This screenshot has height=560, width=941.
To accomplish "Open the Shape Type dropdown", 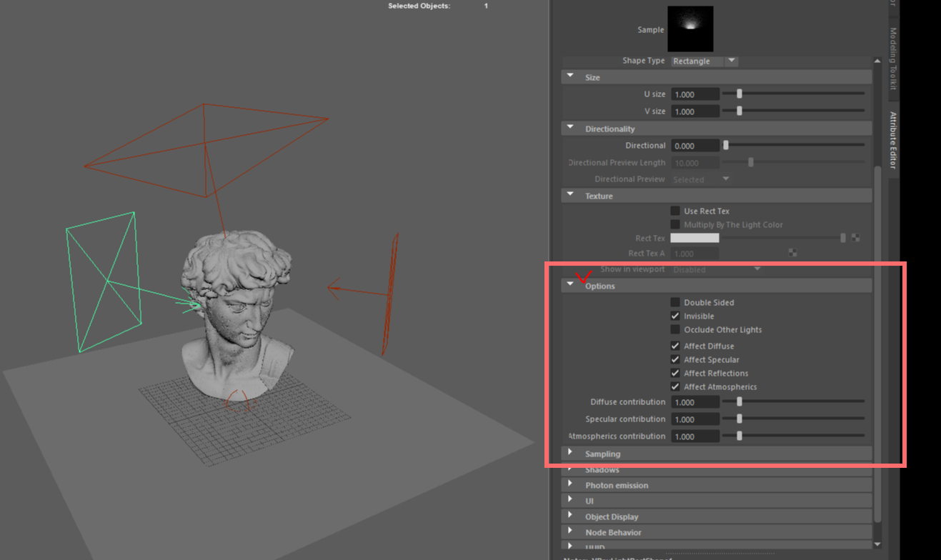I will pos(704,61).
